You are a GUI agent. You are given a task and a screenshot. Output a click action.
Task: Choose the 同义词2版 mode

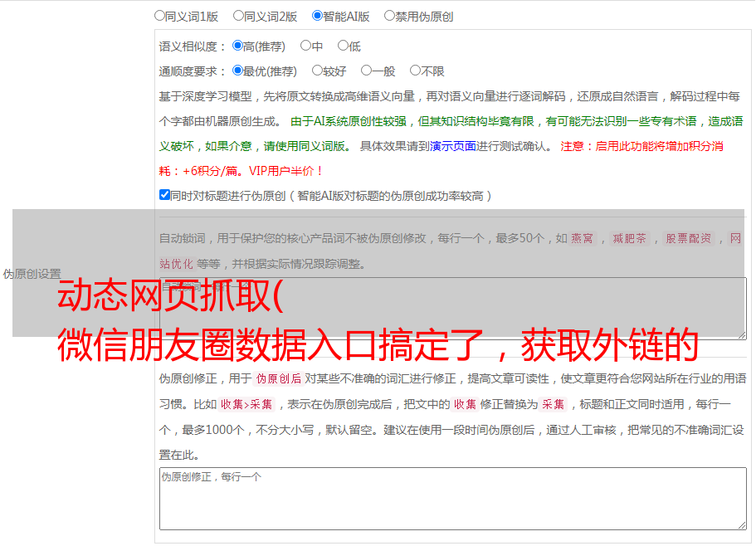pyautogui.click(x=238, y=16)
